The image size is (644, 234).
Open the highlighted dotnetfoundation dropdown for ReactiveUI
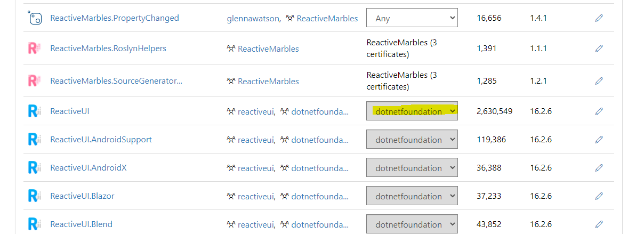(412, 111)
